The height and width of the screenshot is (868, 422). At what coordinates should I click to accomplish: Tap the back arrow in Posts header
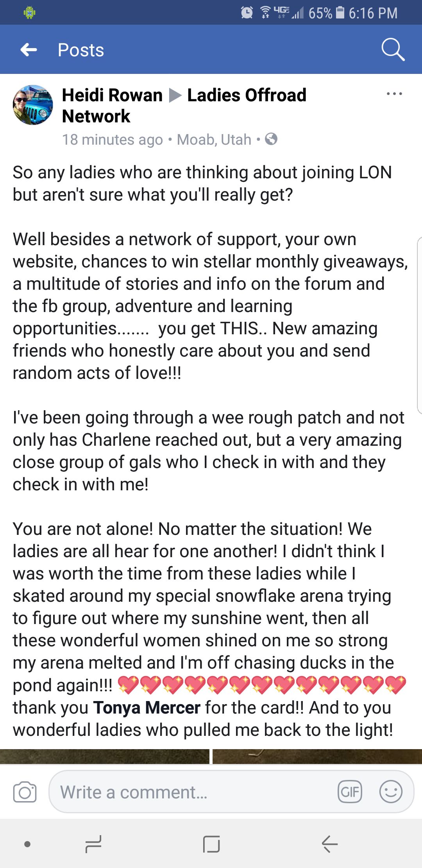pos(29,50)
